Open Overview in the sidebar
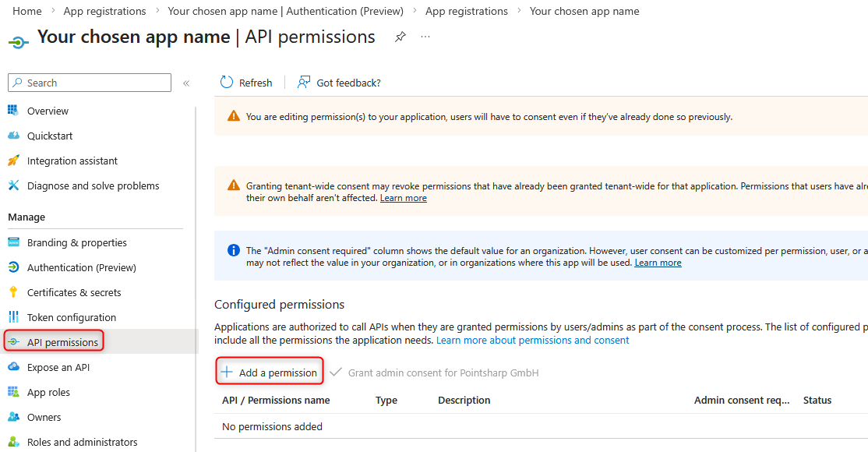868x452 pixels. tap(48, 111)
